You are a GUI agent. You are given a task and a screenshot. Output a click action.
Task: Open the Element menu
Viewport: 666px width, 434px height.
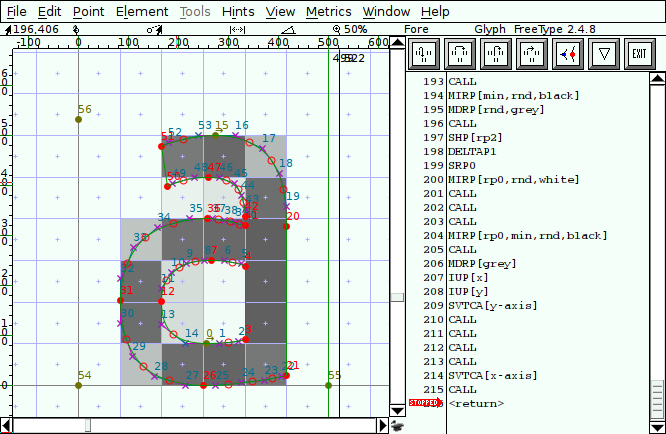(142, 11)
